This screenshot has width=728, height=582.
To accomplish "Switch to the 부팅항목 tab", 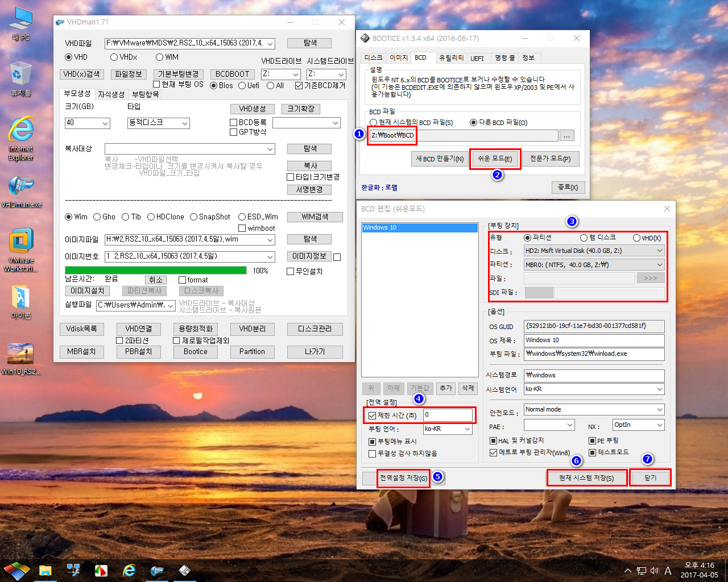I will 145,94.
